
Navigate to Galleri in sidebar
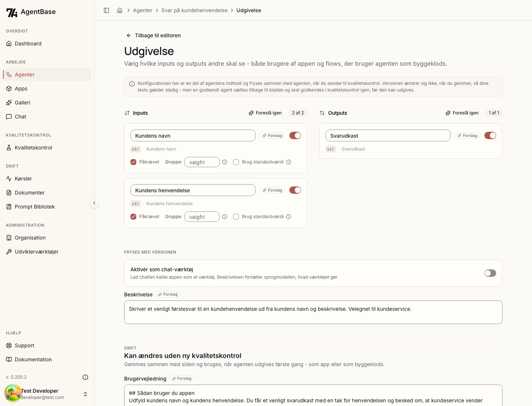47,103
